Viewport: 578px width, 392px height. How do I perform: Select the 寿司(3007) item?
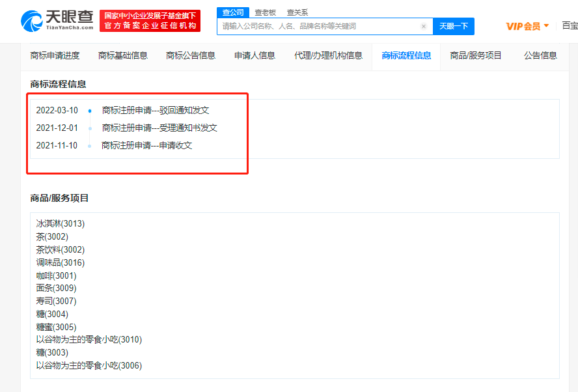pos(56,301)
